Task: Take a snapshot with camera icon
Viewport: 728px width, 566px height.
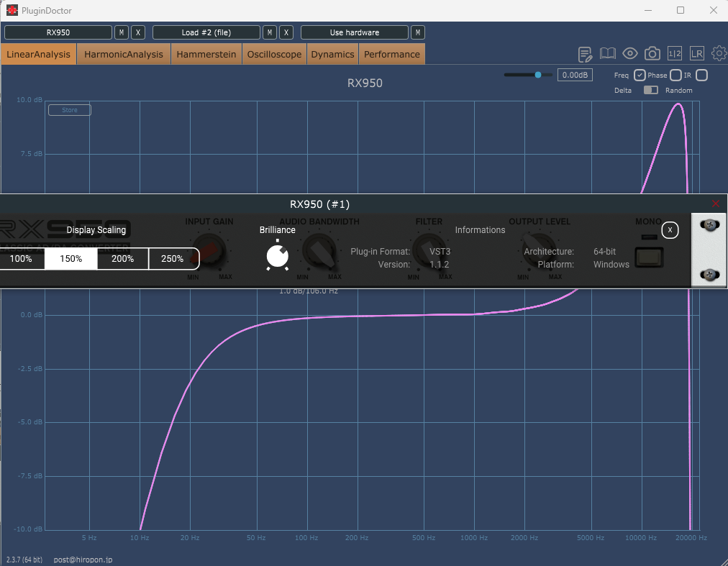Action: (x=652, y=54)
